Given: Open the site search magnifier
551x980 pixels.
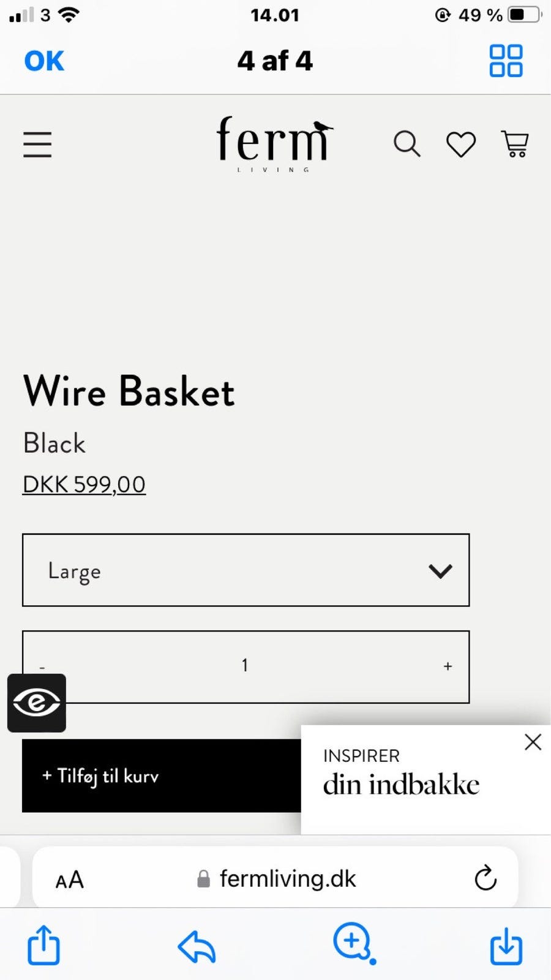Looking at the screenshot, I should pos(407,145).
